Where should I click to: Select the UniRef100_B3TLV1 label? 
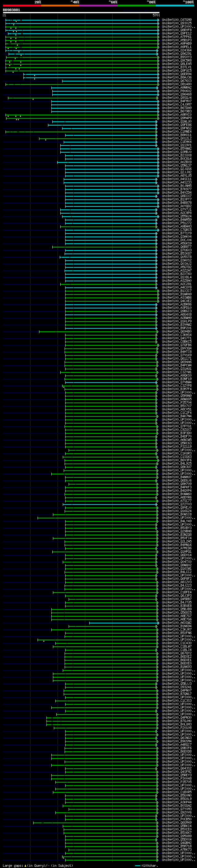tap(177, 67)
